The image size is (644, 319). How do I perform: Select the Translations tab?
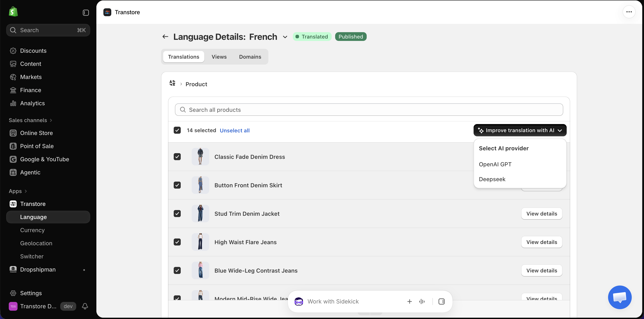tap(184, 57)
